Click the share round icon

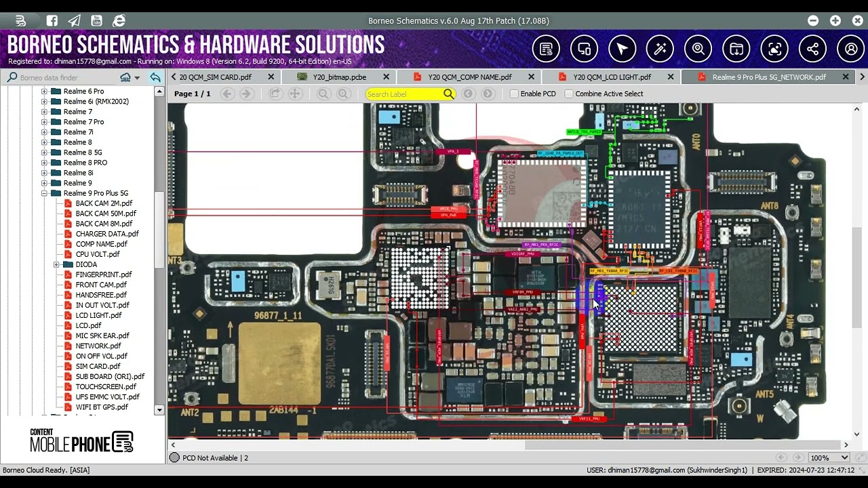pos(812,49)
